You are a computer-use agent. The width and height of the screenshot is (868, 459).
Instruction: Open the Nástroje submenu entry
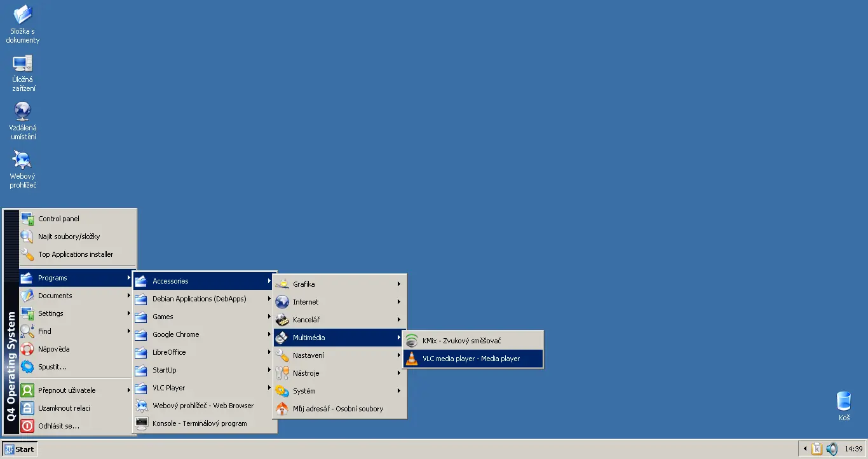tap(339, 373)
